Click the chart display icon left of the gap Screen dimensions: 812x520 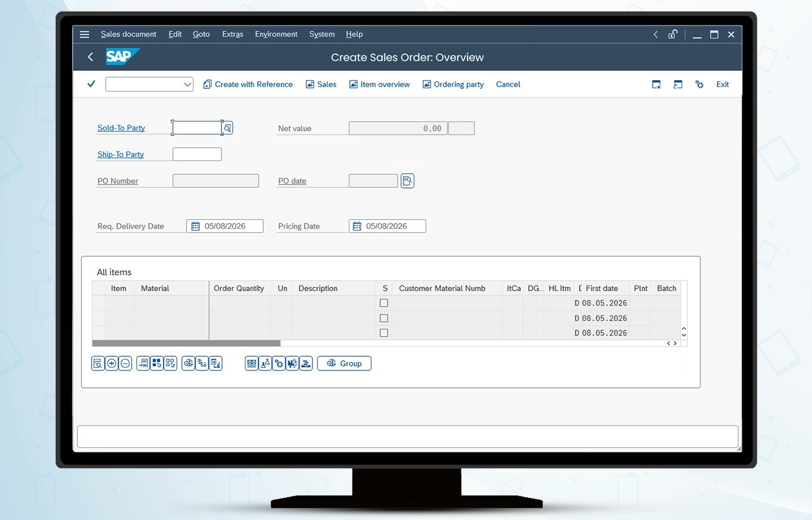point(216,363)
